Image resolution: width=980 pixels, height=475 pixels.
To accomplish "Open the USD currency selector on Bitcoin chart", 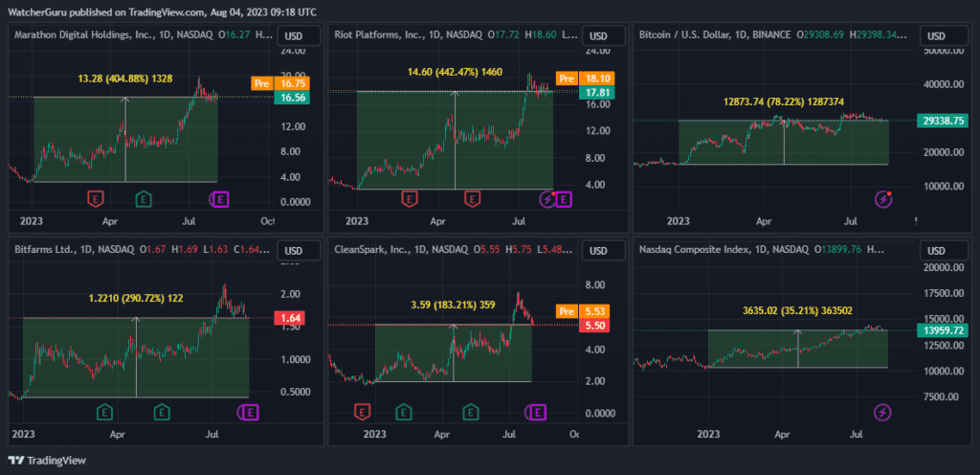I will (x=939, y=36).
